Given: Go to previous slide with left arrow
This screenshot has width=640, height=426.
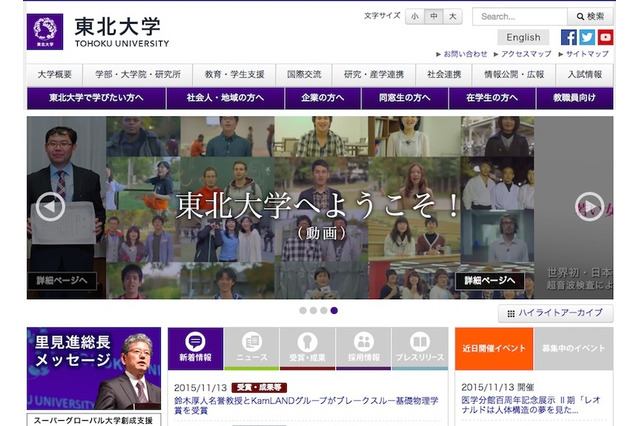Looking at the screenshot, I should click(50, 206).
